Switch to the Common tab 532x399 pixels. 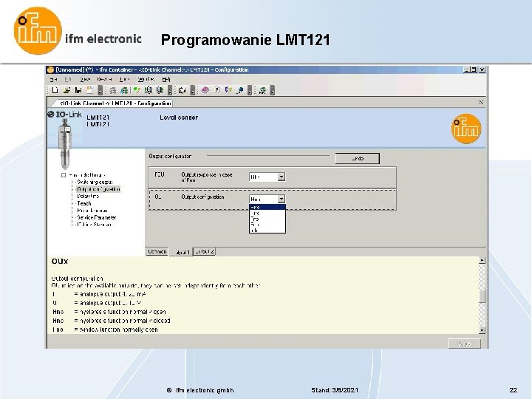coord(157,252)
